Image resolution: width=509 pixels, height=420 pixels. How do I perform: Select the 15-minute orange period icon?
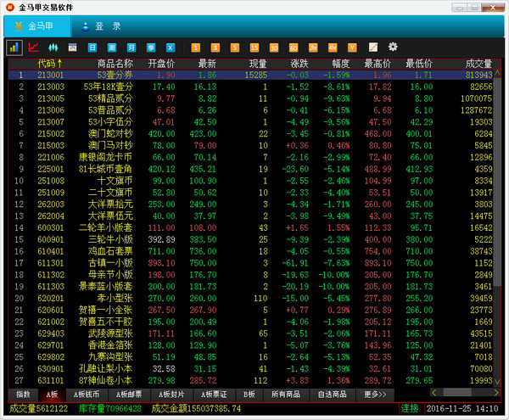tap(255, 48)
